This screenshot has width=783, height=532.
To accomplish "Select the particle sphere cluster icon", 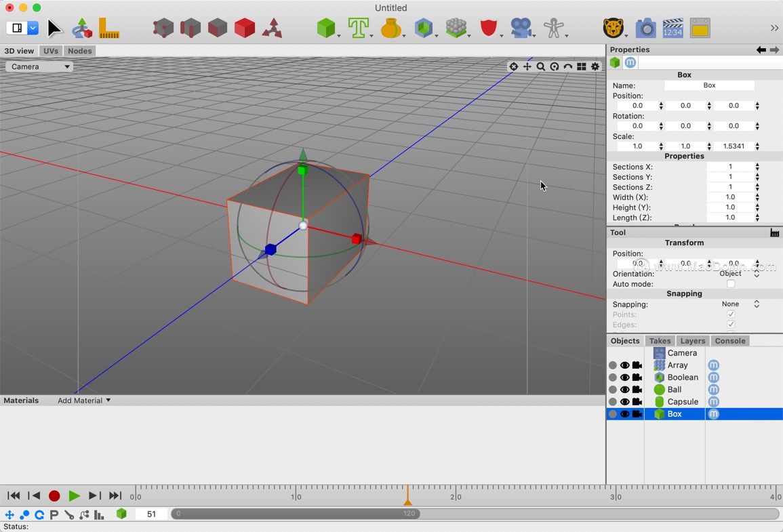I will 457,28.
